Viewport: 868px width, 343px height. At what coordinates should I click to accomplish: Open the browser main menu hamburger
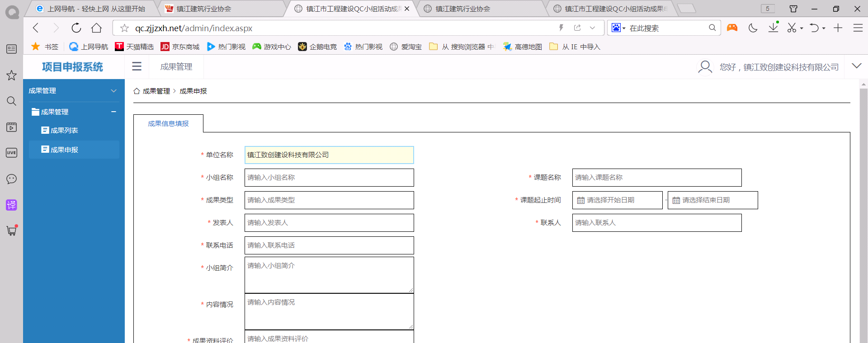click(x=858, y=28)
